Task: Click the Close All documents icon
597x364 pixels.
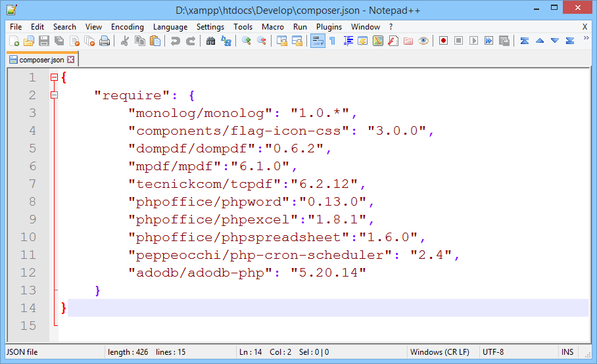Action: coord(89,41)
